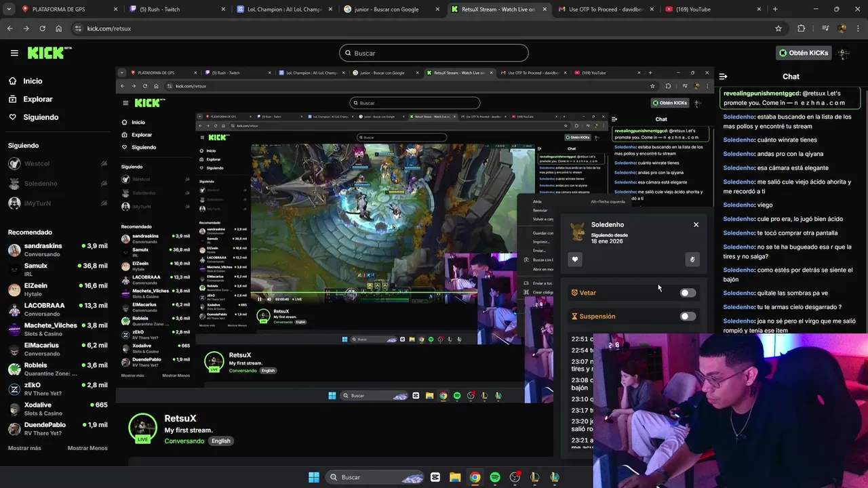Click the offline icon next to iMyTurN
The width and height of the screenshot is (868, 488).
pos(104,203)
